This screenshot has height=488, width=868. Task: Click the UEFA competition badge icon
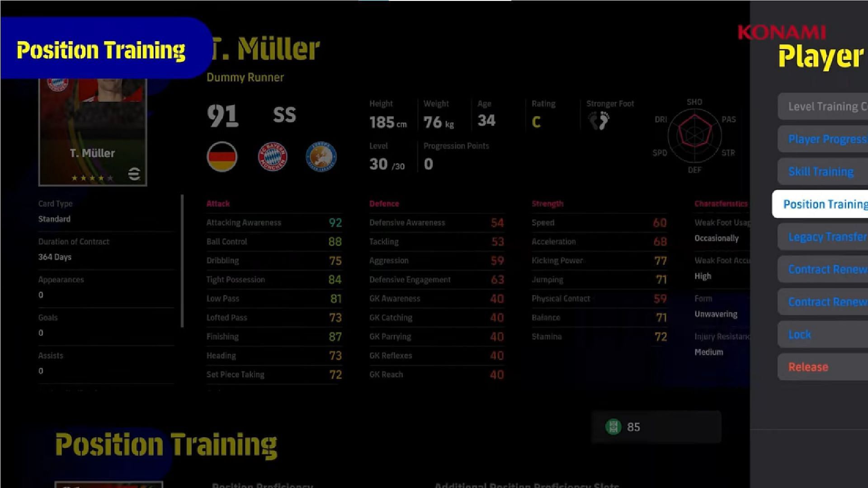pos(320,157)
